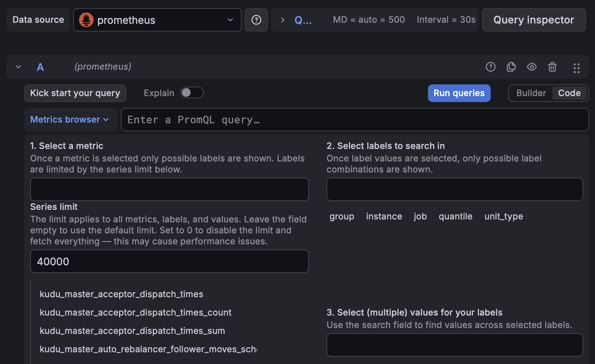Image resolution: width=595 pixels, height=364 pixels.
Task: Hide query A response with eye icon
Action: 532,67
